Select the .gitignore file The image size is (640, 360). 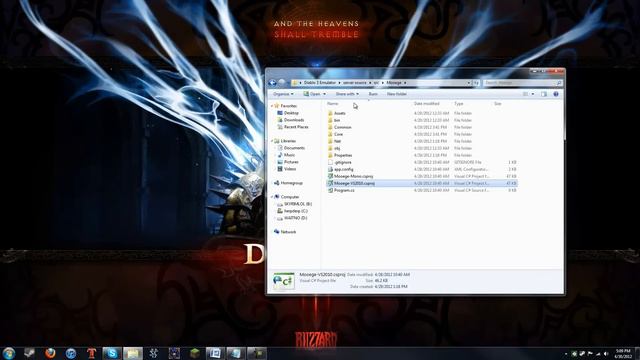340,162
